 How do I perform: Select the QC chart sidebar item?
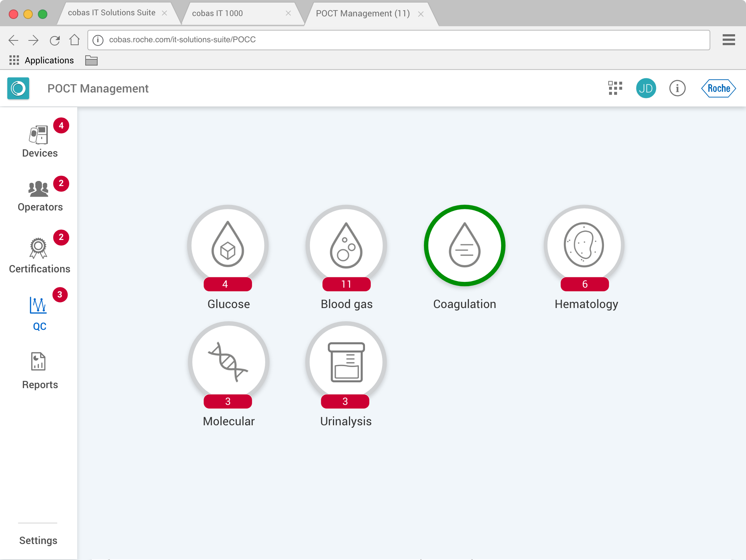click(x=39, y=312)
